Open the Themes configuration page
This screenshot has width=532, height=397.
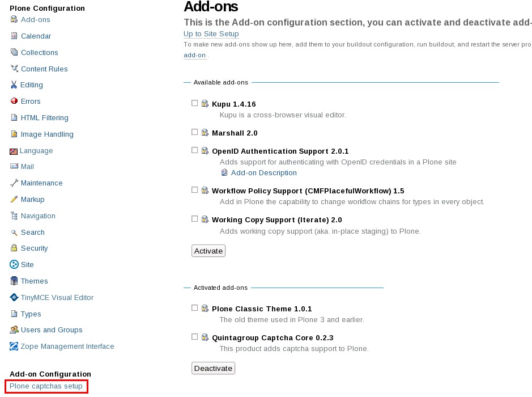click(x=34, y=281)
